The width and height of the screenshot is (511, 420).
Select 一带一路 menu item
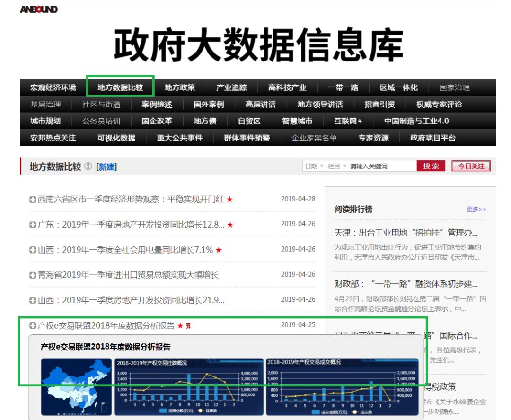click(343, 87)
